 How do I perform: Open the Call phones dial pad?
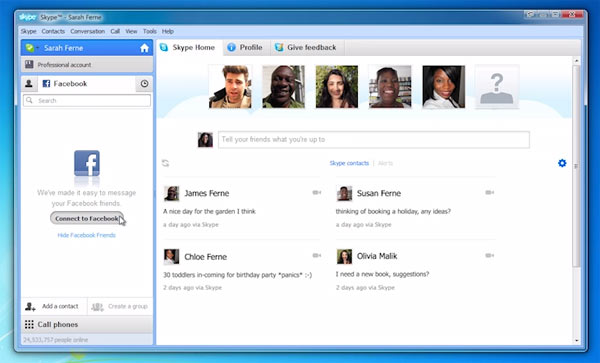pos(87,324)
